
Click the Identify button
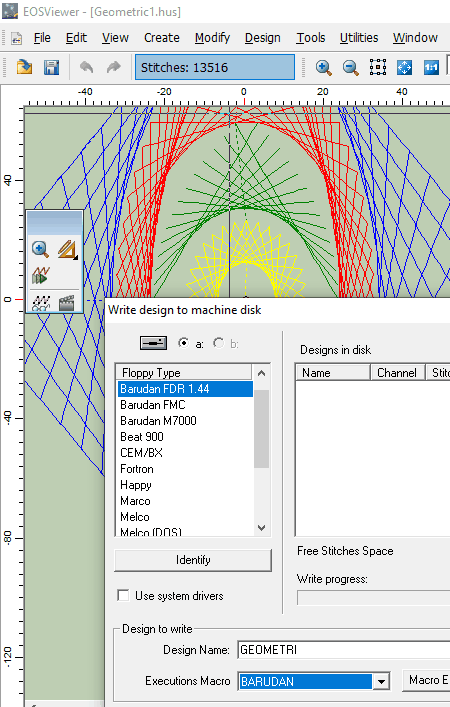tap(193, 560)
